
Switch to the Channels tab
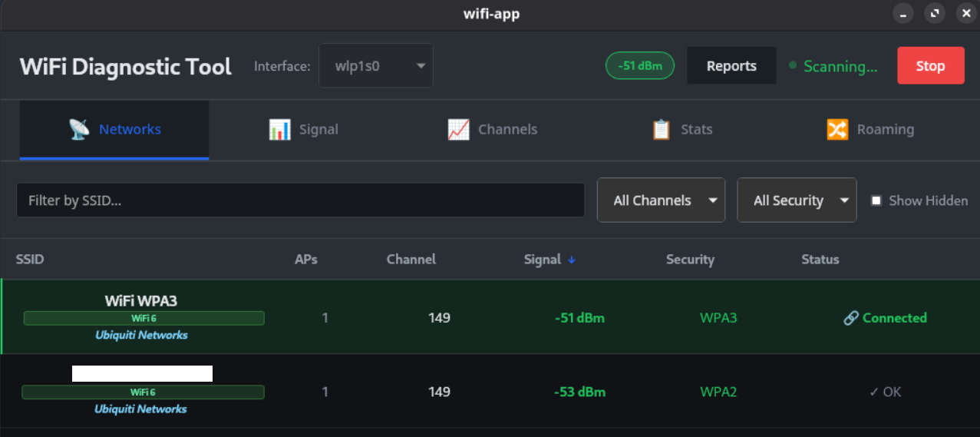pyautogui.click(x=492, y=129)
